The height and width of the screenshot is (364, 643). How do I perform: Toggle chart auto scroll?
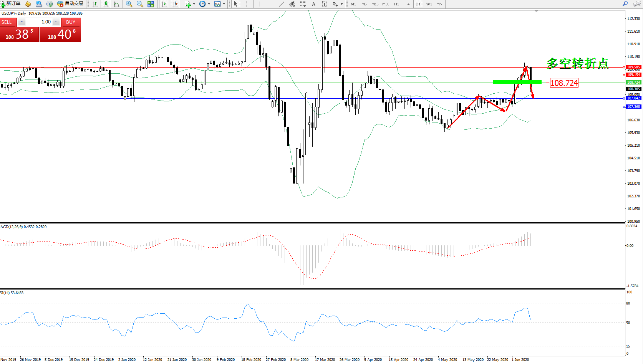point(164,4)
